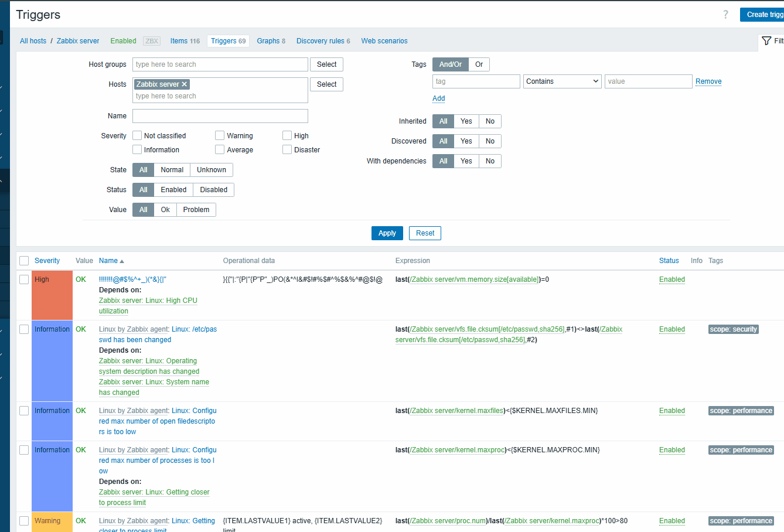This screenshot has width=784, height=532.
Task: Select the High severity trigger row checkbox
Action: [x=24, y=279]
